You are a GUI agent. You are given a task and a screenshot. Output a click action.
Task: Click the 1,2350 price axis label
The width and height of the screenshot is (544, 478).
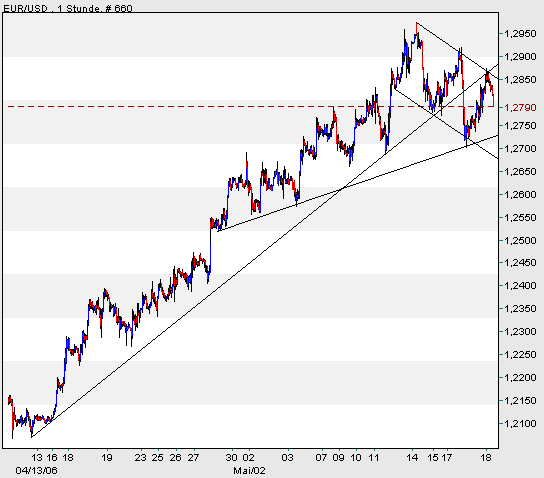[x=520, y=308]
